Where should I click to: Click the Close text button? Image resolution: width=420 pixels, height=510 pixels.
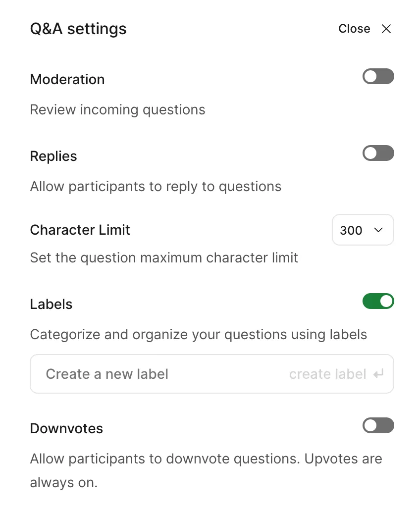354,29
